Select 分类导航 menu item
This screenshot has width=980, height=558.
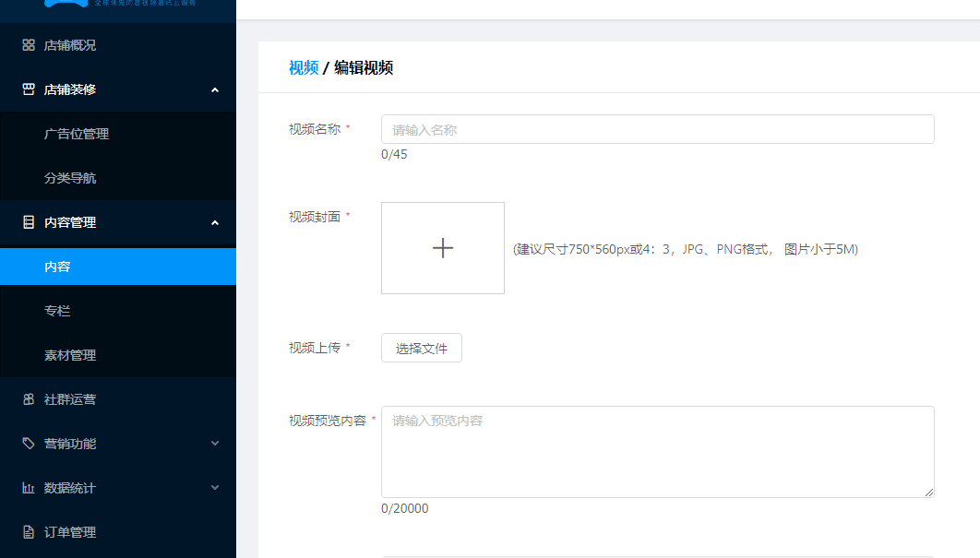tap(70, 178)
